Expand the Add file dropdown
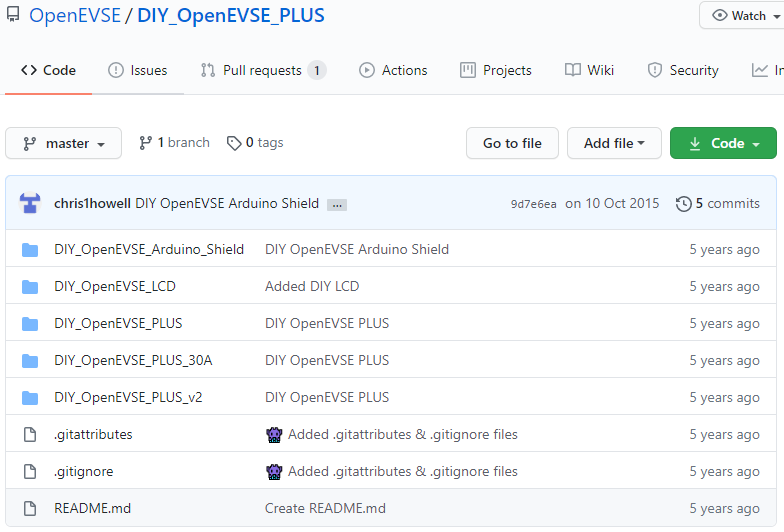This screenshot has height=532, width=784. [614, 144]
